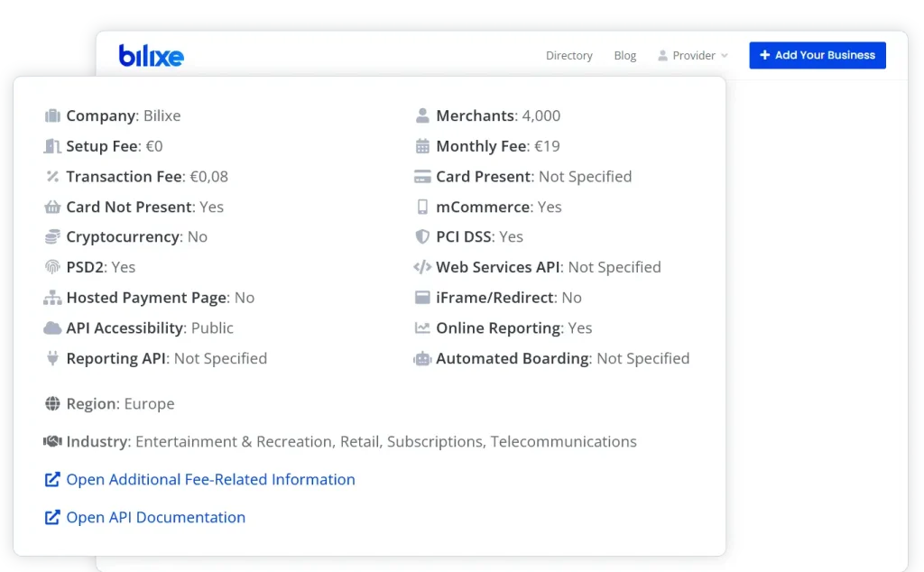Screen dimensions: 924x572
Task: Click the cloud icon beside API Accessibility
Action: [x=52, y=328]
